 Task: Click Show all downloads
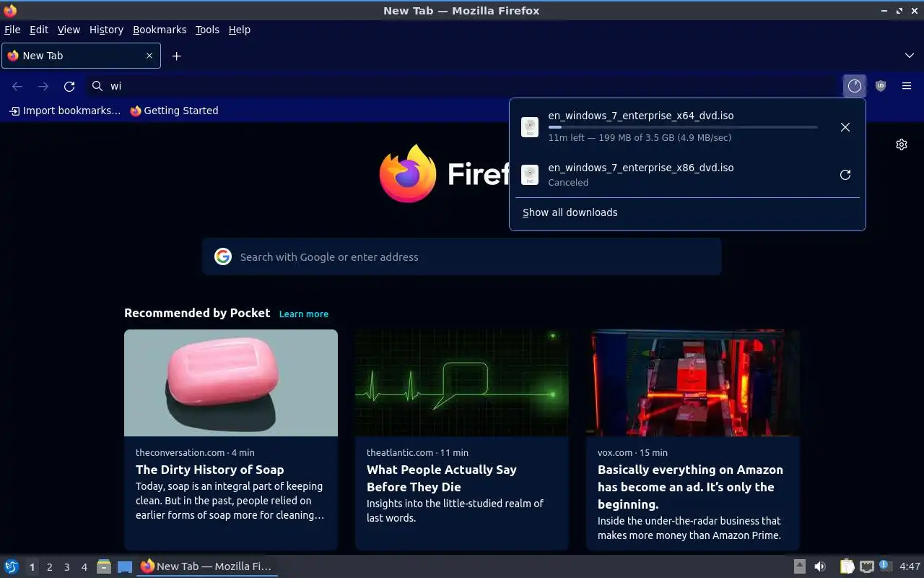[x=570, y=212]
